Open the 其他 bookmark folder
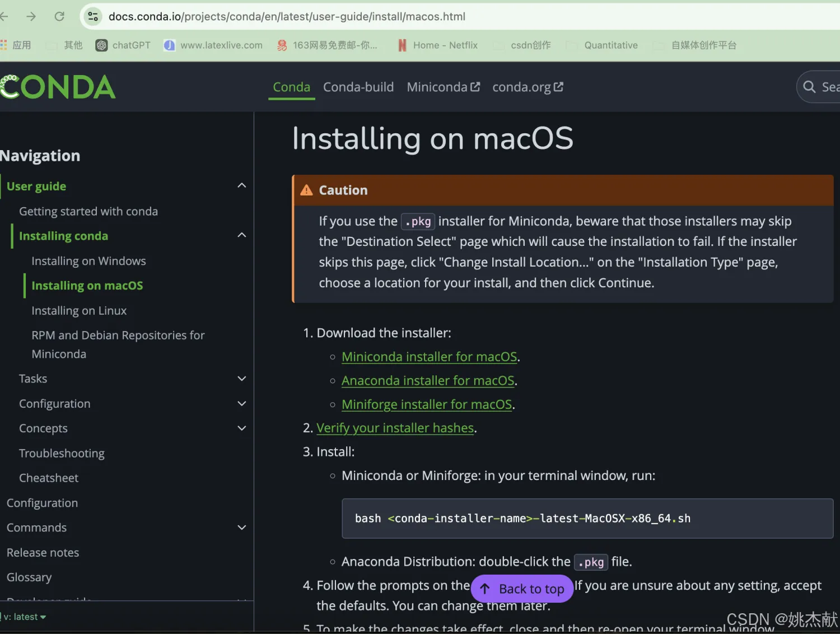840x634 pixels. pos(64,45)
